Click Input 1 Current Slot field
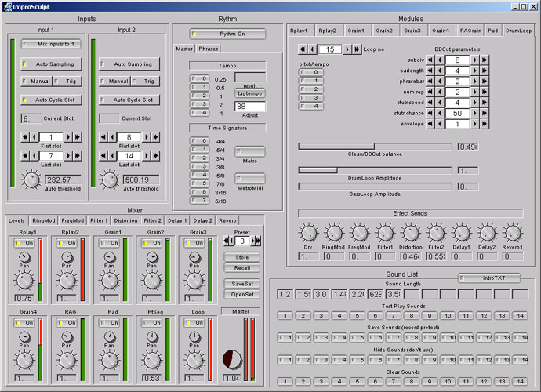The image size is (541, 392). [x=31, y=118]
